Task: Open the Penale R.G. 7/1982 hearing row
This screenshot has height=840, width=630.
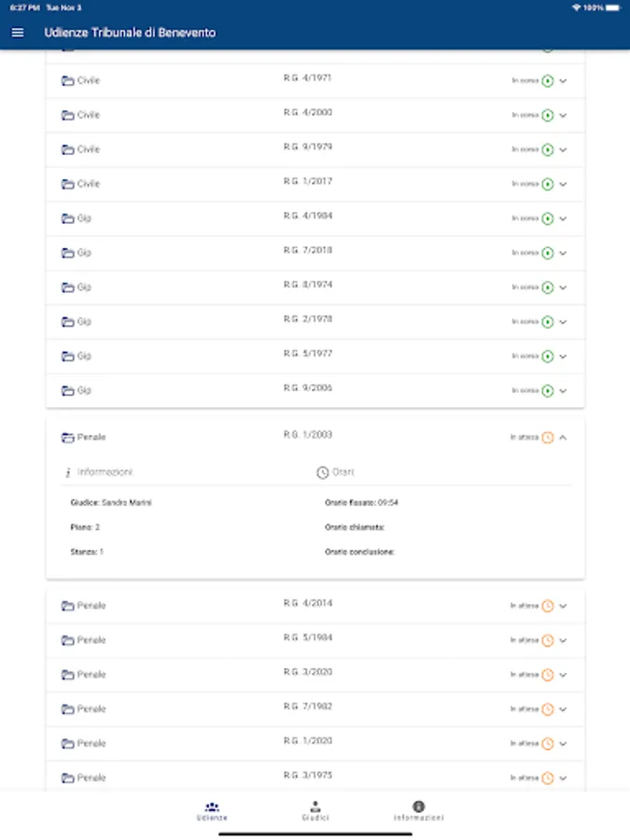Action: (308, 708)
